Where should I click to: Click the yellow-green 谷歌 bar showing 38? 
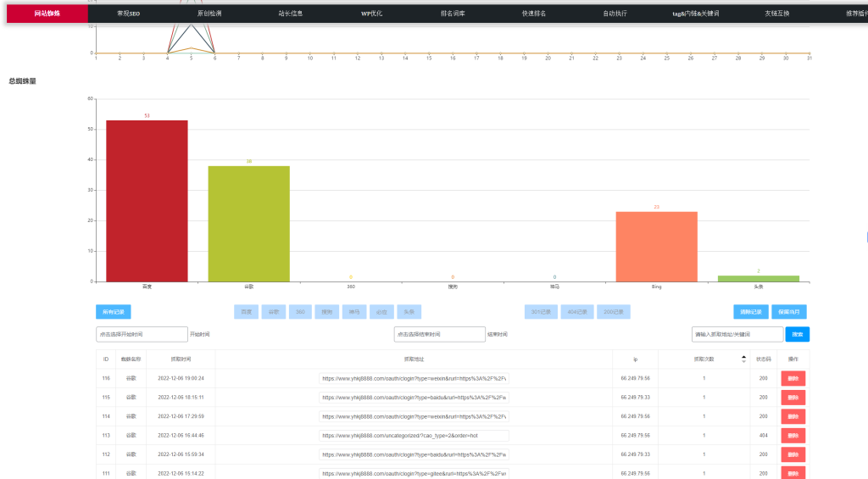coord(248,224)
